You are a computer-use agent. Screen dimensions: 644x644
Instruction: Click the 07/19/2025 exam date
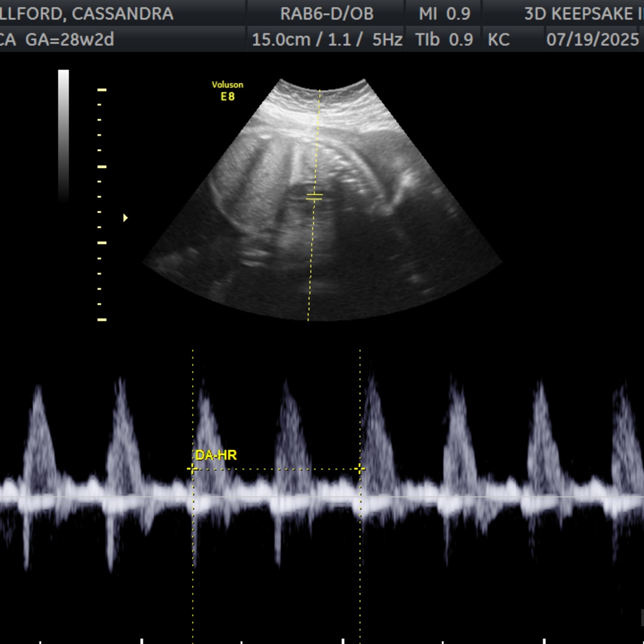tap(592, 40)
